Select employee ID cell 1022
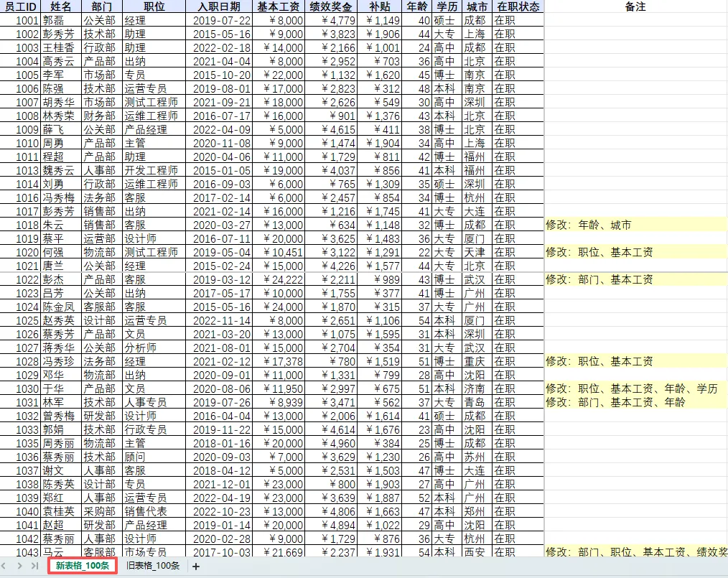The image size is (728, 578). (x=20, y=279)
